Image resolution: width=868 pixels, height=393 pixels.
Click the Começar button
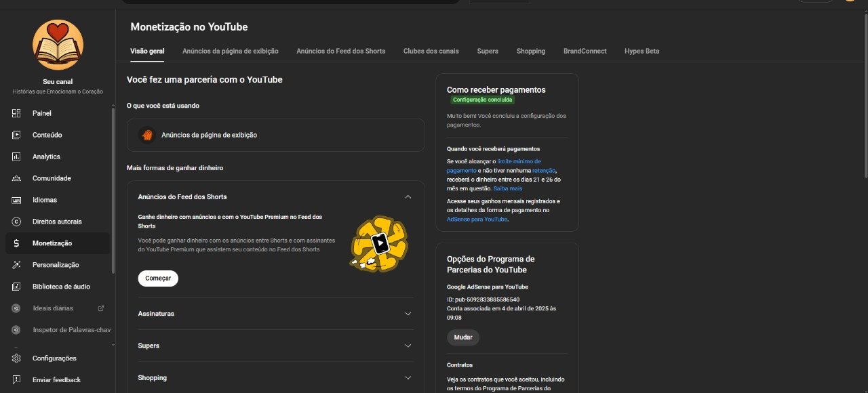tap(158, 278)
